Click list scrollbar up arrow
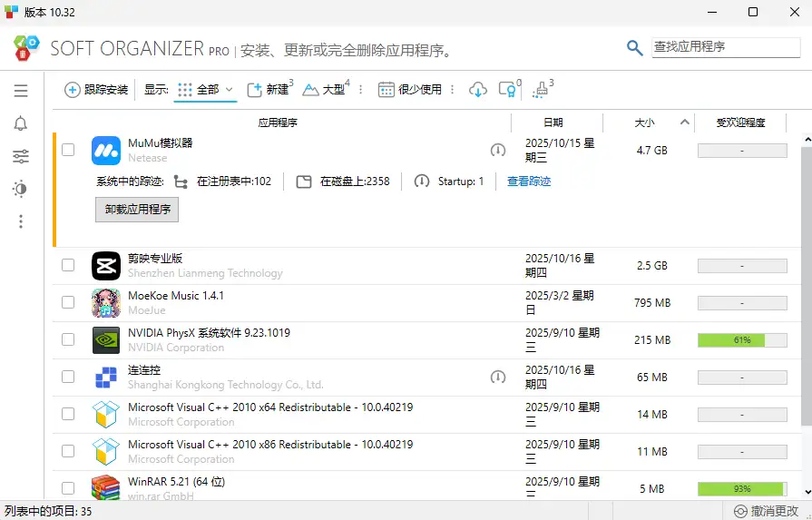 click(807, 140)
